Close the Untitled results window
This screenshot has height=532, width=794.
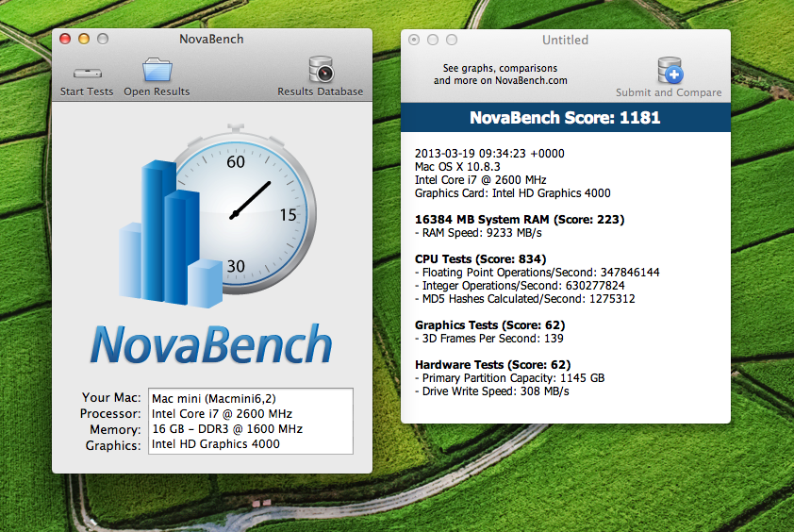tap(414, 40)
